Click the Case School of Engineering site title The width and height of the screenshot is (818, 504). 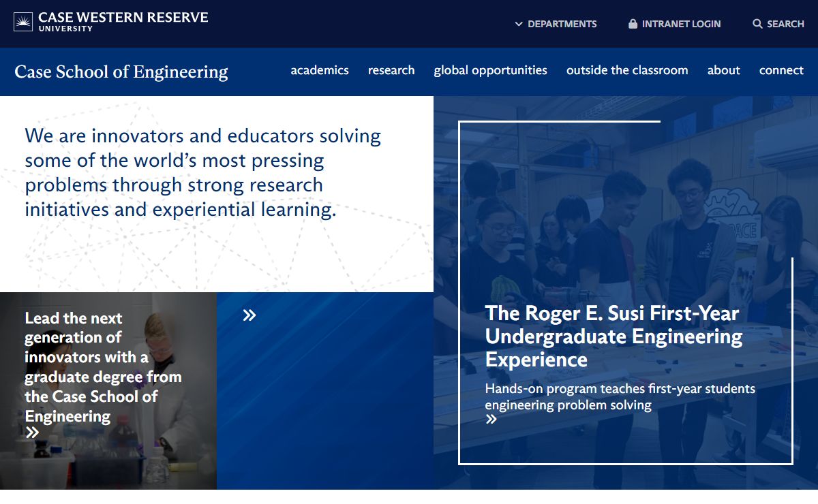pyautogui.click(x=121, y=72)
